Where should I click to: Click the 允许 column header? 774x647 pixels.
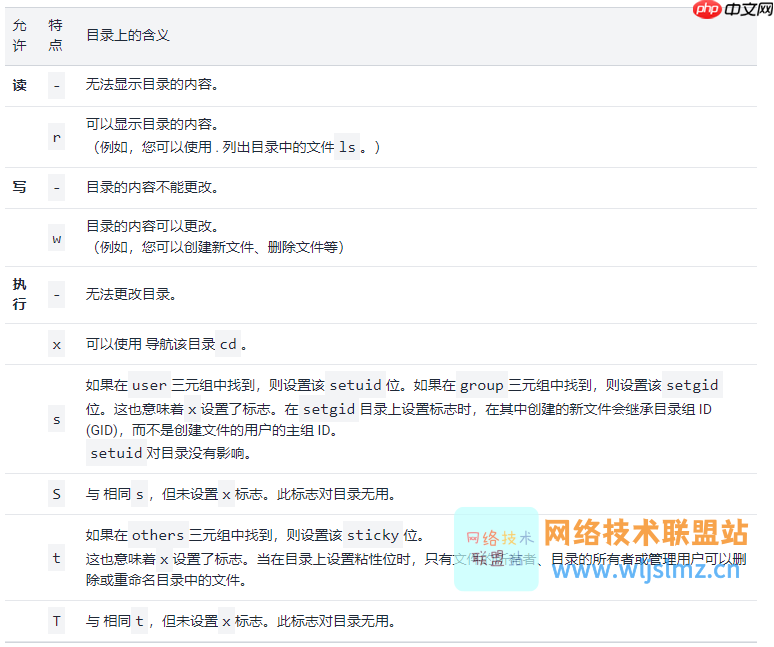tap(20, 36)
